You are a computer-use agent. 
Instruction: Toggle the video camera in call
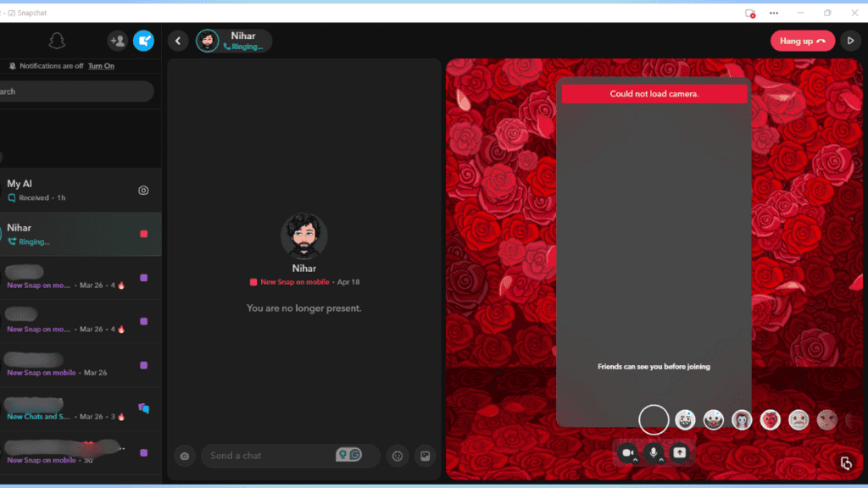[x=626, y=452]
